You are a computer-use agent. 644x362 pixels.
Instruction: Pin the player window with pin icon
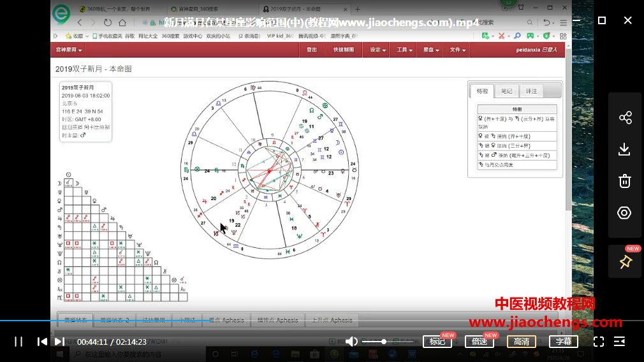[626, 262]
